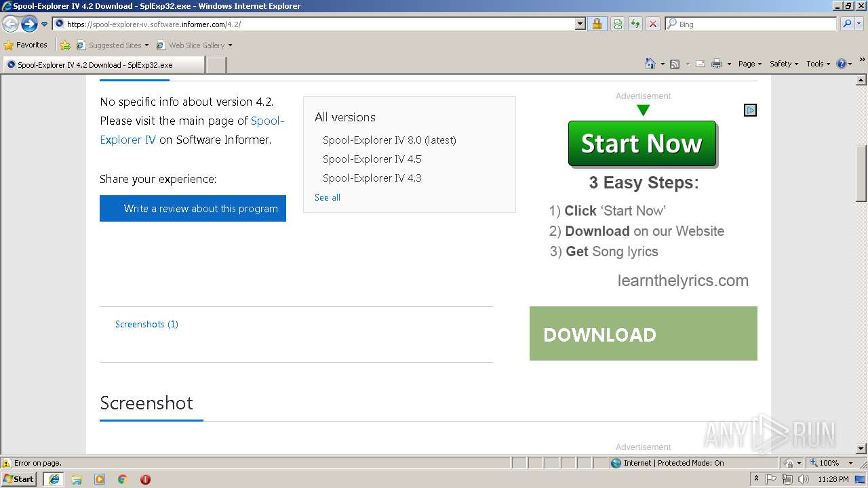Click the red Opera taskbar icon

tap(145, 479)
